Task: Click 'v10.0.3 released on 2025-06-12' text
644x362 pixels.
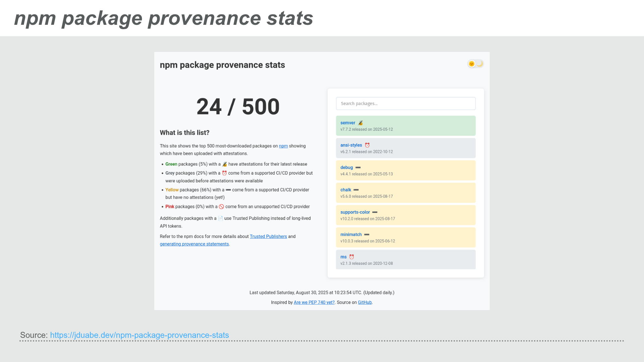Action: click(368, 241)
